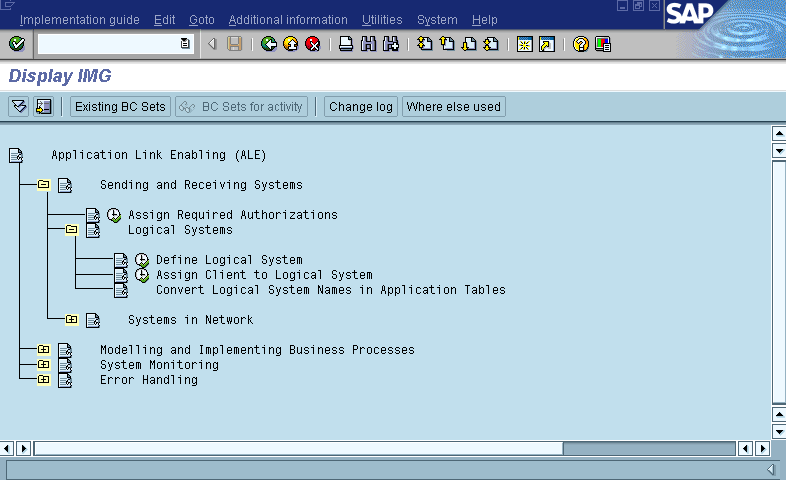Image resolution: width=786 pixels, height=480 pixels.
Task: Expand status bar triangle at bottom right
Action: click(770, 469)
